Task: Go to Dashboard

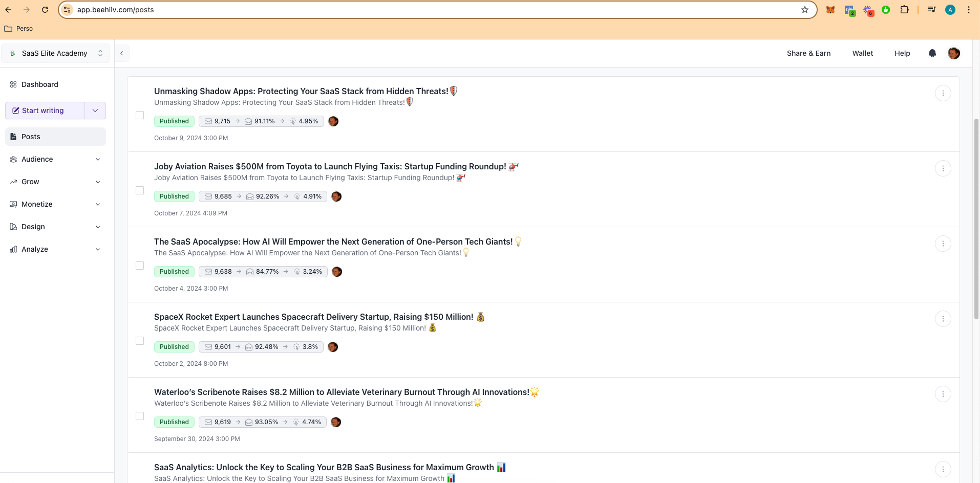Action: (55, 84)
